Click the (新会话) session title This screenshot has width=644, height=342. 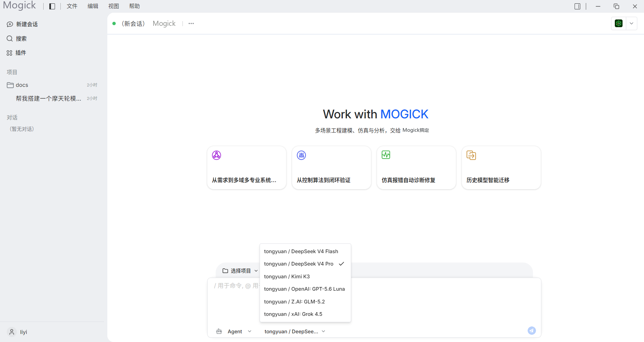pos(133,23)
